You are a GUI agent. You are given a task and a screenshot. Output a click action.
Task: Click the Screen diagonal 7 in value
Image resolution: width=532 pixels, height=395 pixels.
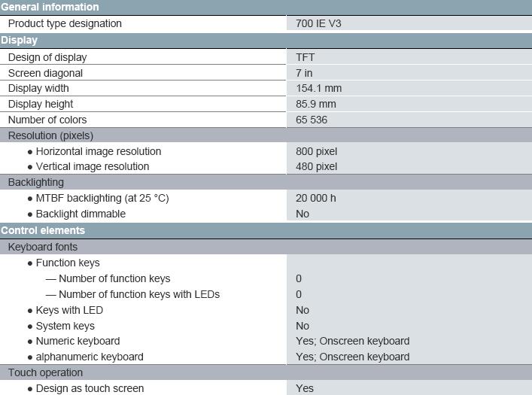pyautogui.click(x=304, y=73)
